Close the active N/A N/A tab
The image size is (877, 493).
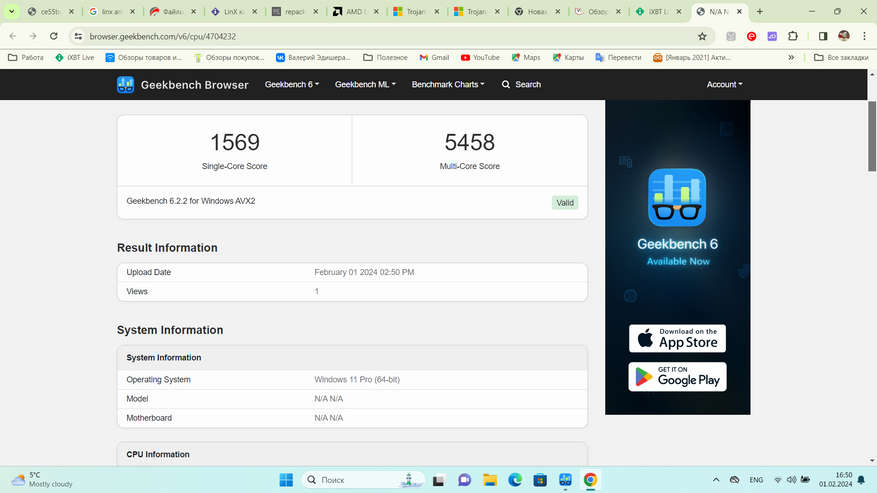tap(739, 11)
